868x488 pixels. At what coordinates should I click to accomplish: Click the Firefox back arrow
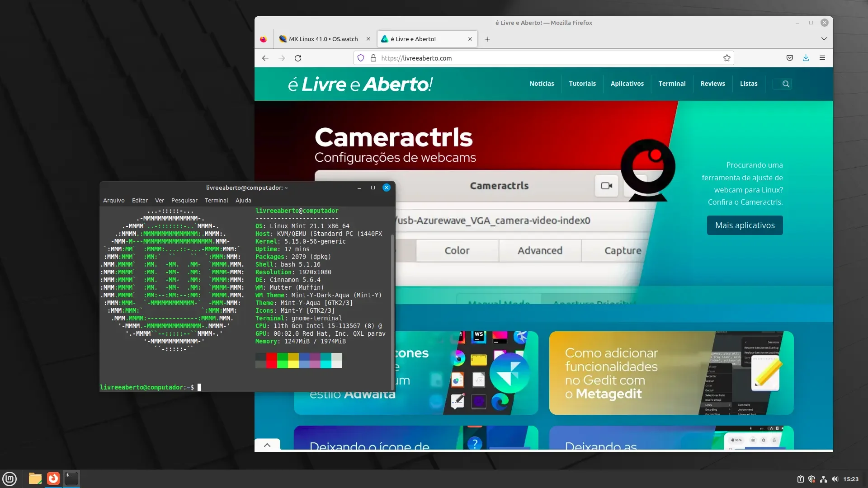[265, 58]
